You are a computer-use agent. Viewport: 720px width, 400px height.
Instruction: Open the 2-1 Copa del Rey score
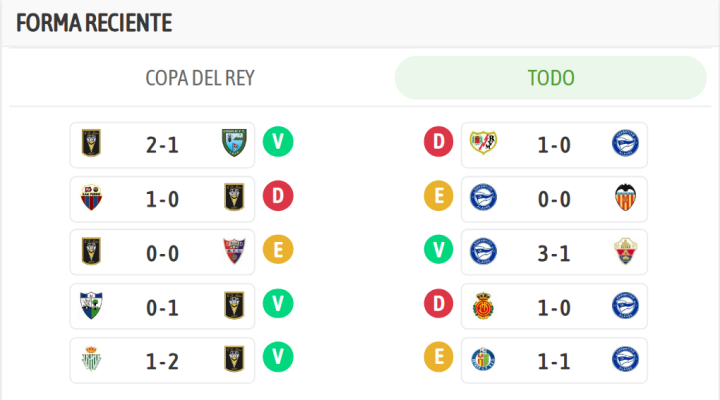pyautogui.click(x=162, y=144)
